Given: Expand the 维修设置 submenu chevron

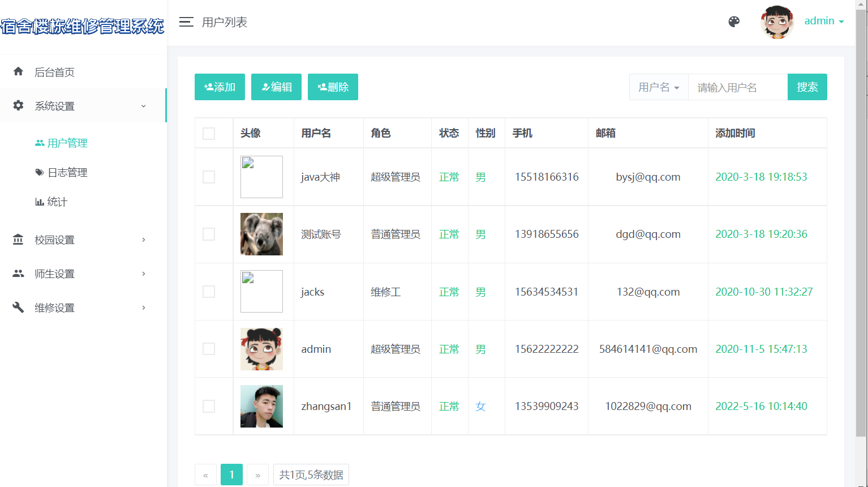Looking at the screenshot, I should click(x=144, y=307).
